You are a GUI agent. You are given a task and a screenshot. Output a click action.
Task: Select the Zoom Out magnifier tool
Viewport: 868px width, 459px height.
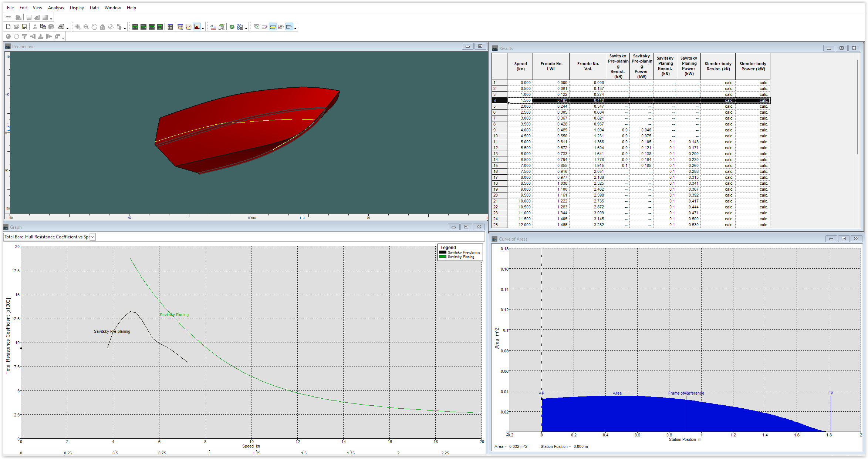click(x=86, y=27)
